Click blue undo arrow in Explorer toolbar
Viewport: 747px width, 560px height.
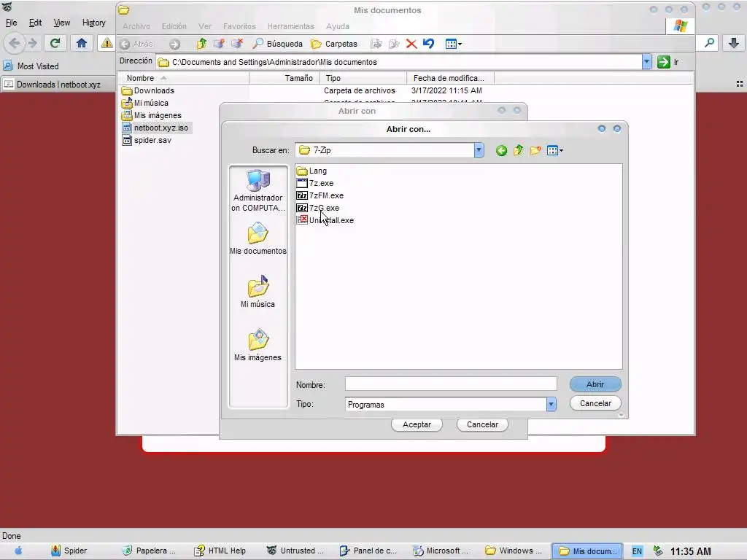[x=428, y=44]
